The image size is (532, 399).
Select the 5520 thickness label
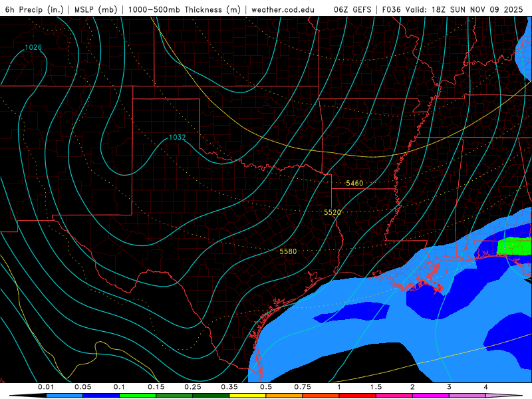332,212
